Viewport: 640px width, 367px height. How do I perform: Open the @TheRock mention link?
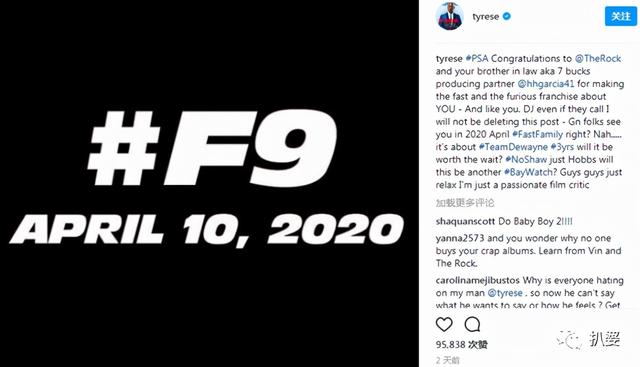(598, 58)
